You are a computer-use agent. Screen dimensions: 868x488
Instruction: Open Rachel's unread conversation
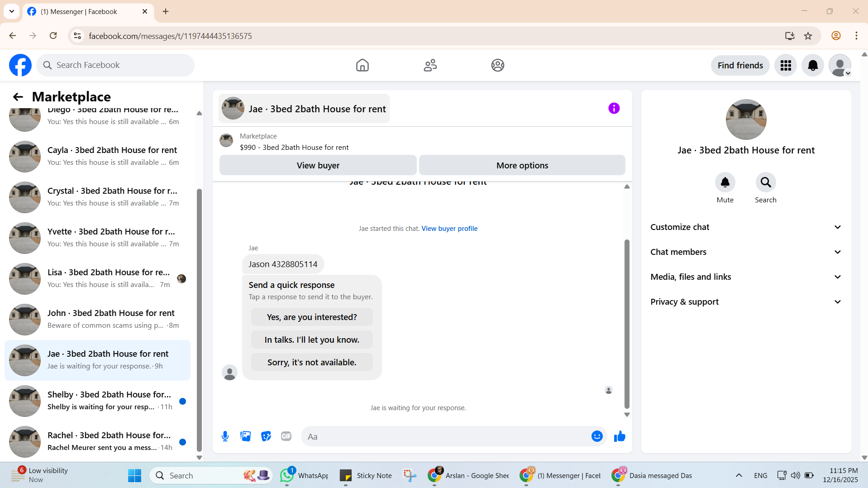point(97,442)
